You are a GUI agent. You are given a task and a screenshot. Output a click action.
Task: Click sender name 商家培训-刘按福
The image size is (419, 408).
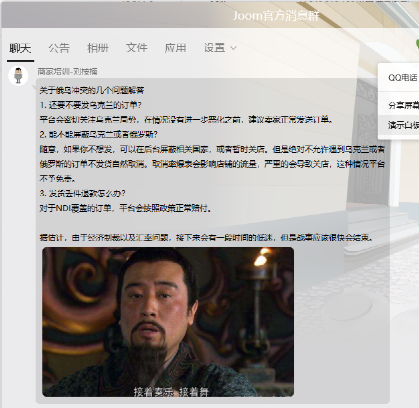(x=67, y=71)
